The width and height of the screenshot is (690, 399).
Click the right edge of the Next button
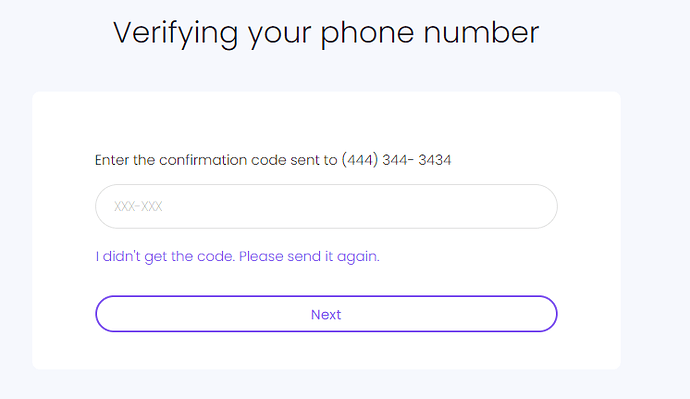pyautogui.click(x=551, y=314)
